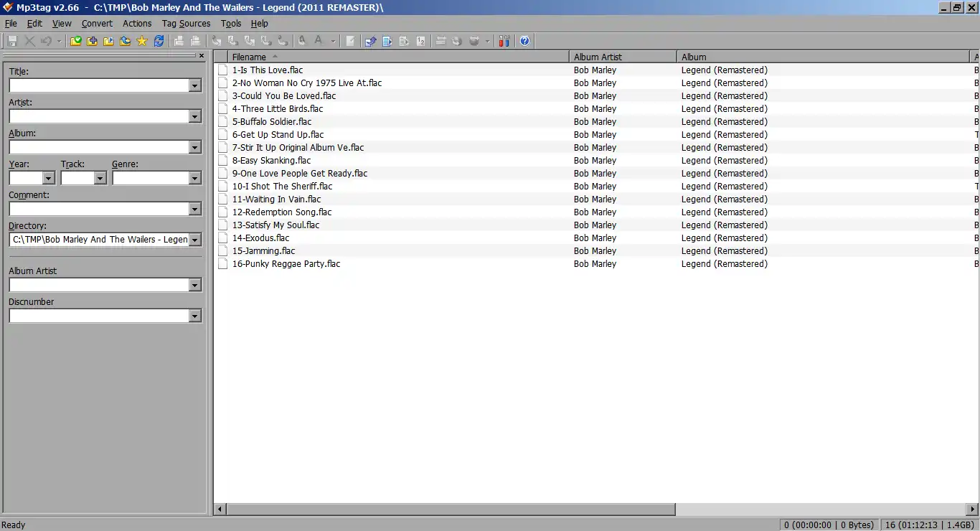Select 6-Get Up Stand Up.flac

(x=278, y=135)
